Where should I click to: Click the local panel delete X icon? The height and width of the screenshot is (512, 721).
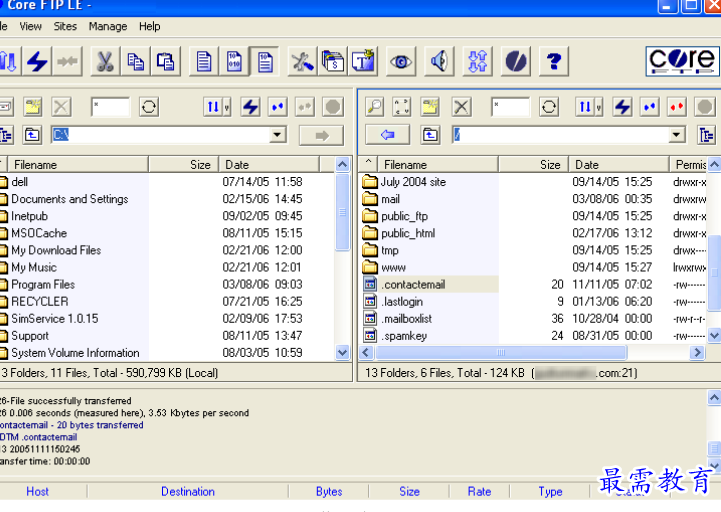click(x=61, y=107)
